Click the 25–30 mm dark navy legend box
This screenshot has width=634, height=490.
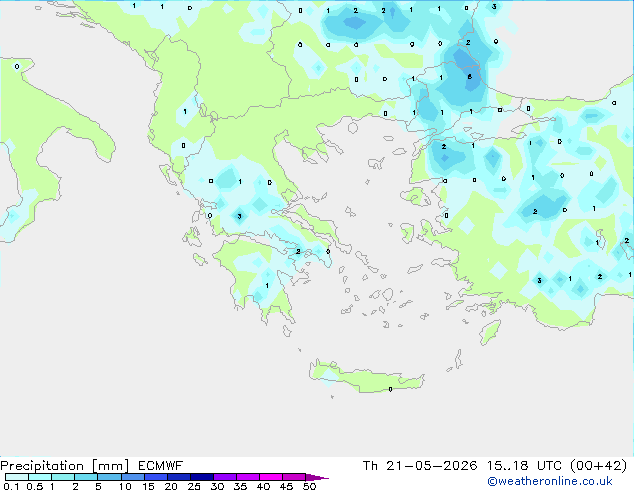(201, 477)
